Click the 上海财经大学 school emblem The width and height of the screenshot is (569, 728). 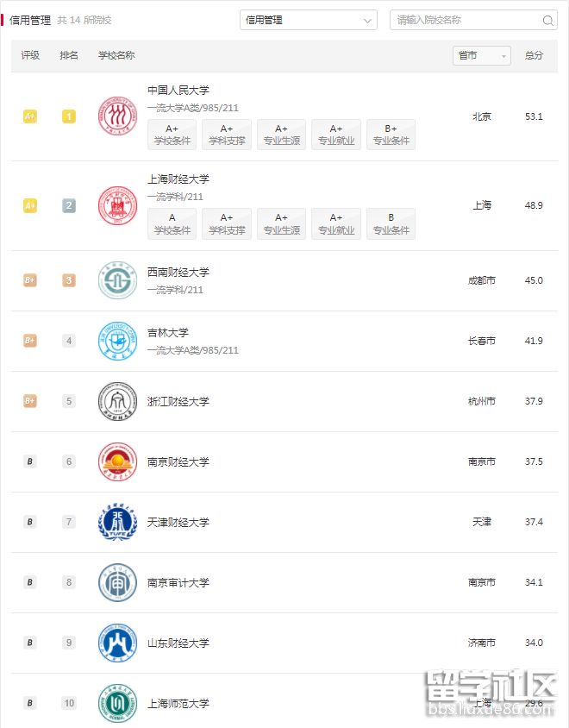117,205
